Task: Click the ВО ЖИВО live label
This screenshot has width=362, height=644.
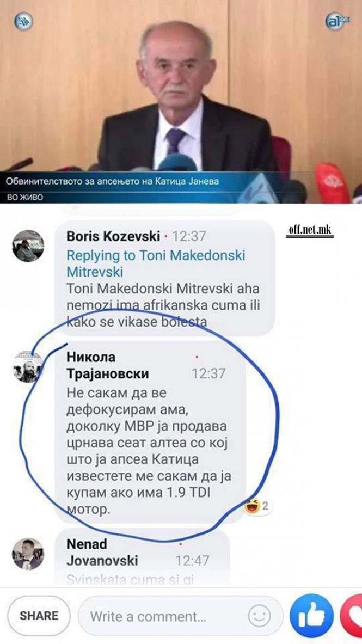Action: coord(25,198)
